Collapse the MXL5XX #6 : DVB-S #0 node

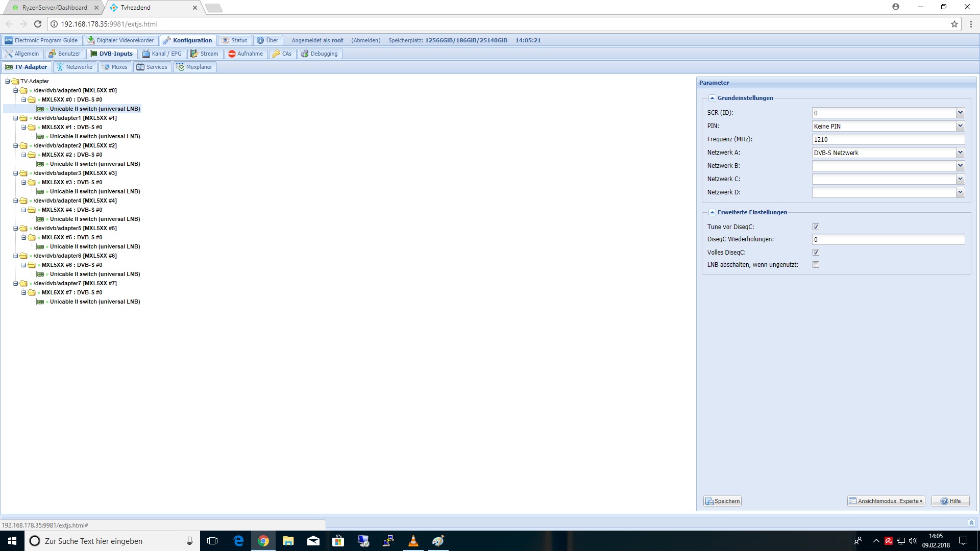24,265
